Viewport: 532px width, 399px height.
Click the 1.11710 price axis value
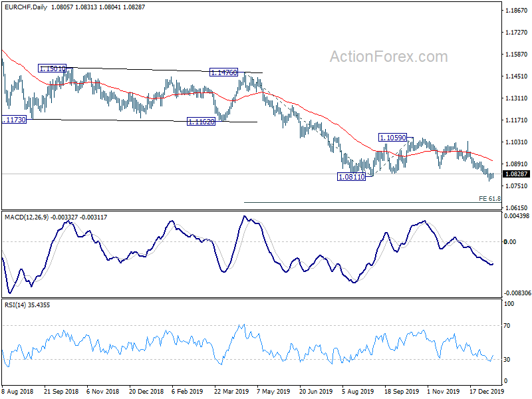pyautogui.click(x=517, y=120)
